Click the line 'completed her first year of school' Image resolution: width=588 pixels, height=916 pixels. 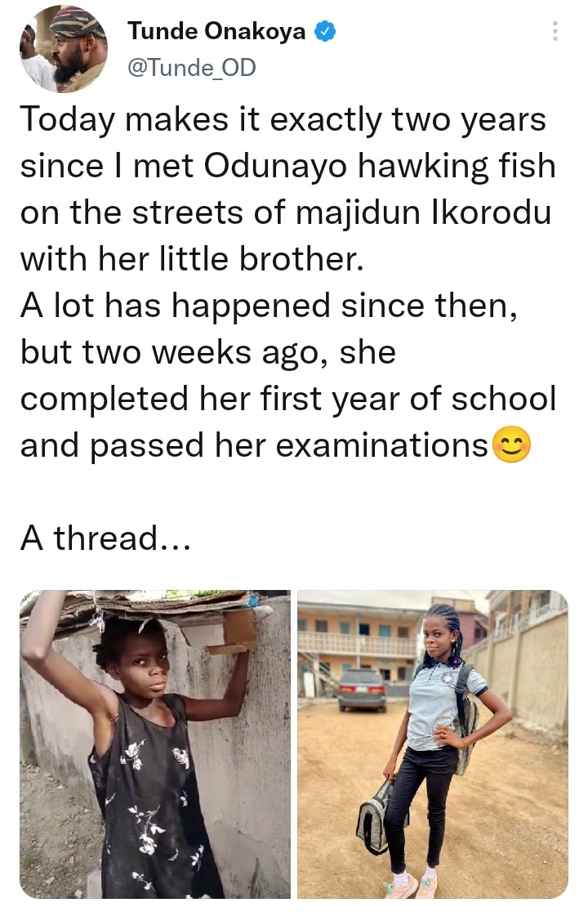288,399
